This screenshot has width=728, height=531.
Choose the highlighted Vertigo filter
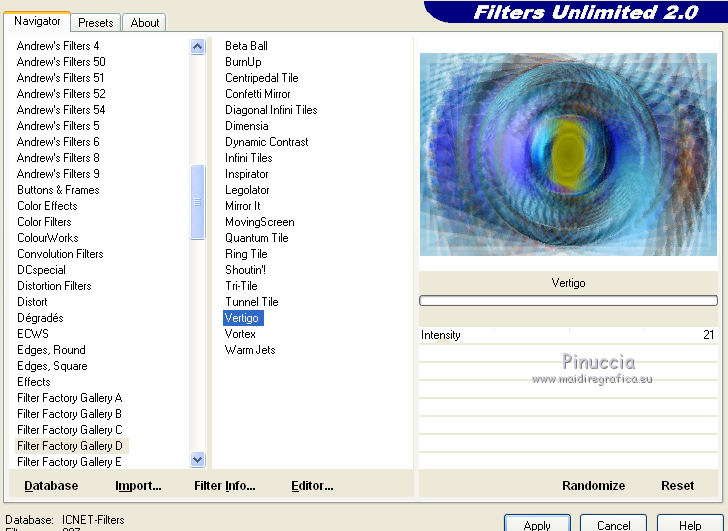(x=243, y=318)
